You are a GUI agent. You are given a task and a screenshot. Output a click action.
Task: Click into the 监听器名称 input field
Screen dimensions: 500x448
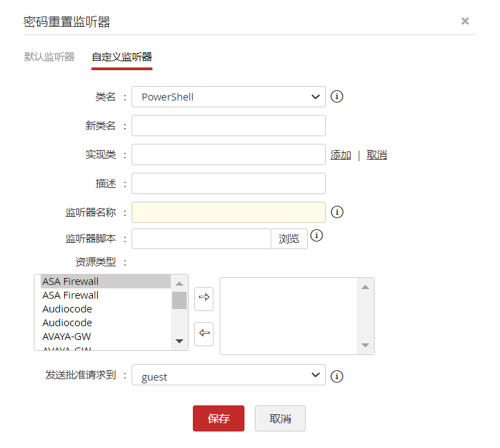228,213
